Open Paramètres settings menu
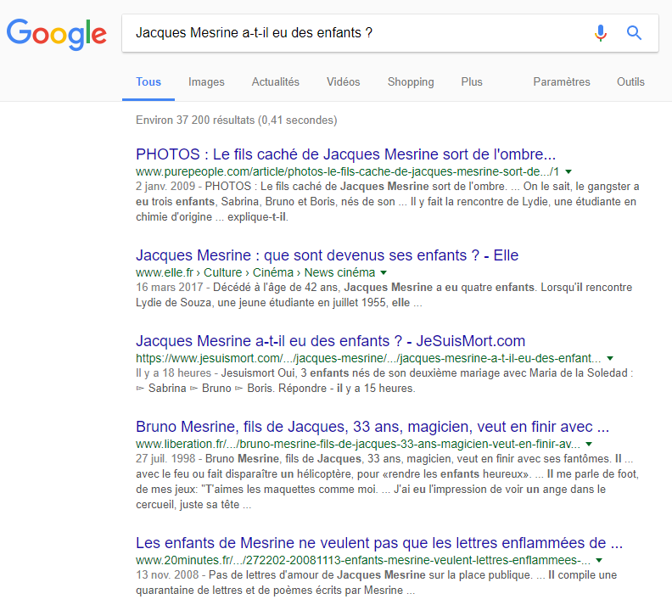Screen dimensions: 672x616 tap(561, 82)
